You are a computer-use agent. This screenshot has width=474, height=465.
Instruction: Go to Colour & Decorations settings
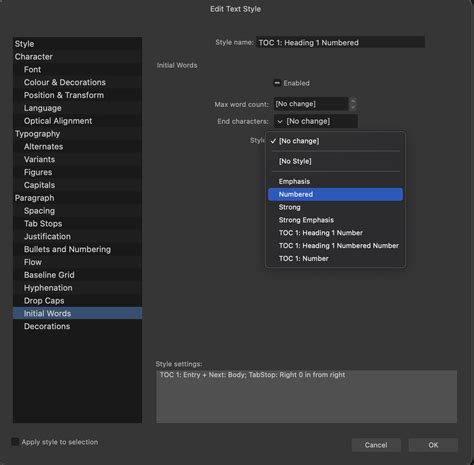click(77, 82)
